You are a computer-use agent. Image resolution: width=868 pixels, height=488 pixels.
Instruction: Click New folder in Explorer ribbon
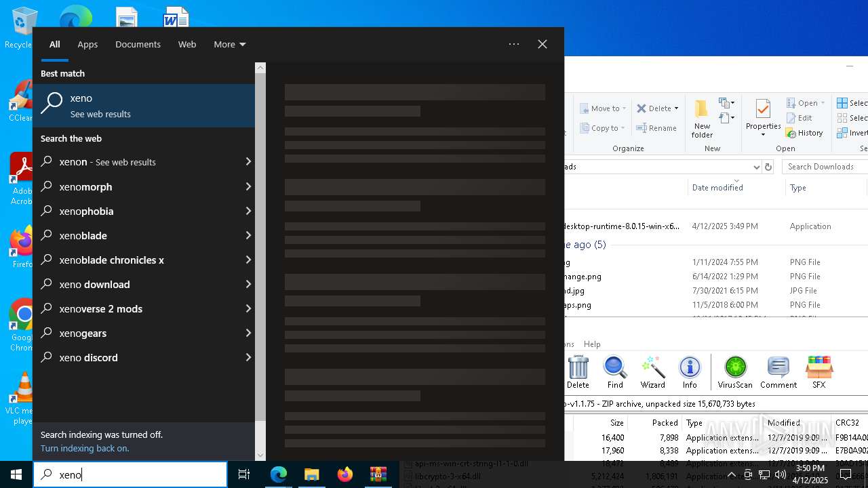click(x=702, y=119)
